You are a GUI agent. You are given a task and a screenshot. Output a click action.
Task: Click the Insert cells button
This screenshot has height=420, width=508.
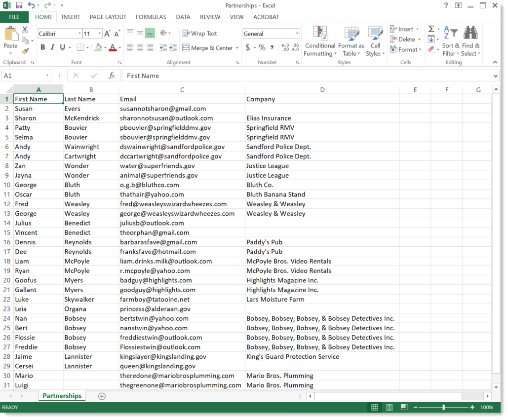(x=404, y=29)
